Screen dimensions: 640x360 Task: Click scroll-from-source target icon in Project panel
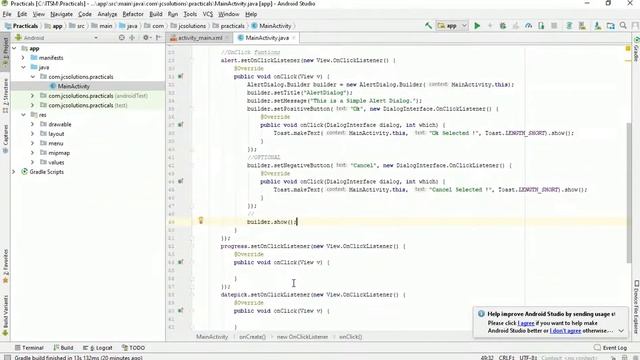tap(122, 38)
